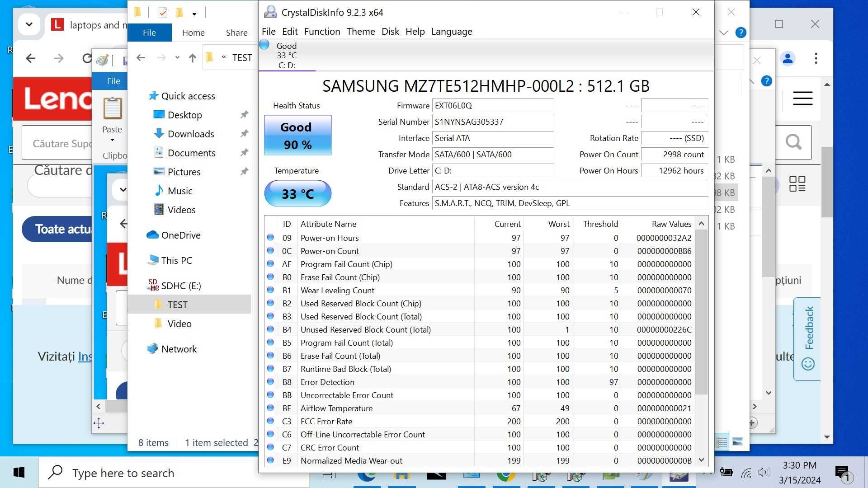
Task: Click the blue circle icon next to Power-on Hours
Action: click(271, 237)
